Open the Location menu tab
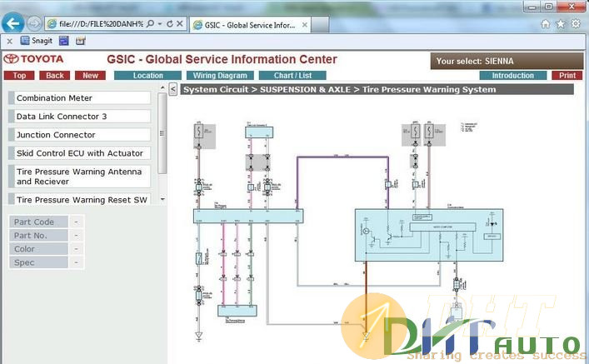The height and width of the screenshot is (364, 589). pos(148,76)
